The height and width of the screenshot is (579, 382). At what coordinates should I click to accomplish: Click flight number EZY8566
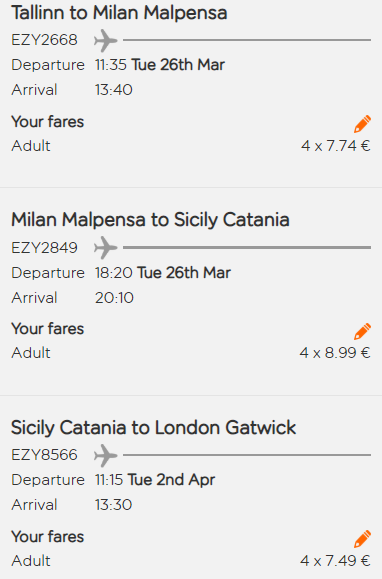click(44, 455)
